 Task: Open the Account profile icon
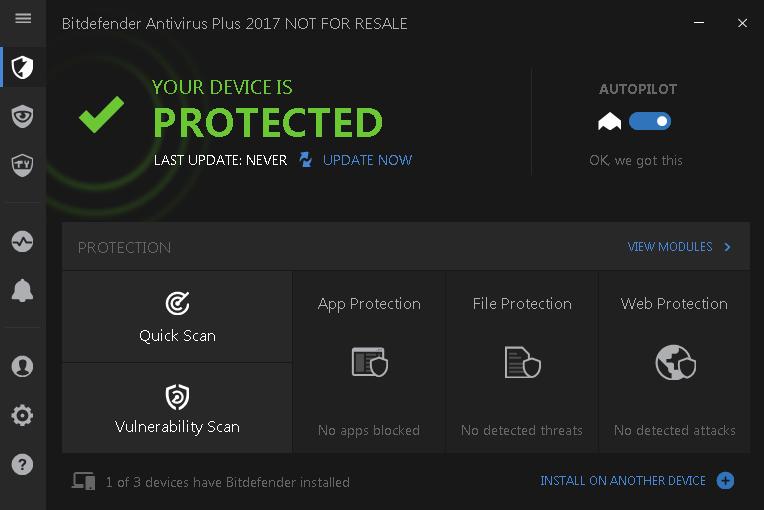coord(22,366)
